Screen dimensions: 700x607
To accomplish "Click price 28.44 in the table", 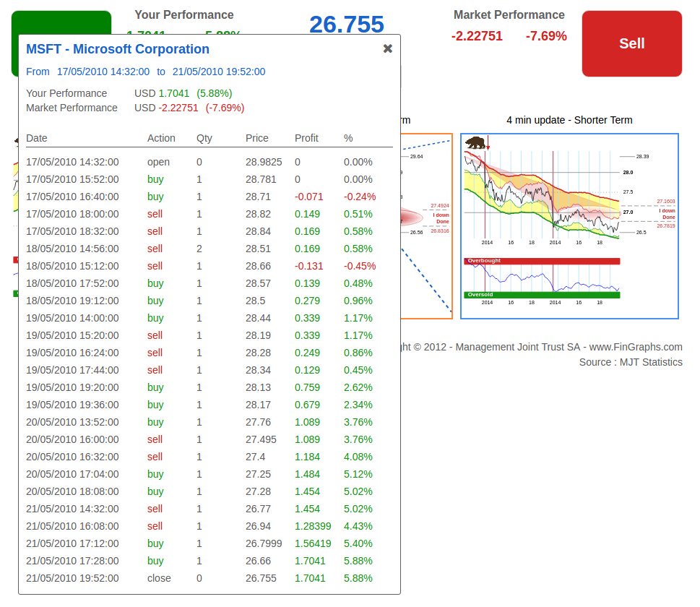I will [x=258, y=319].
